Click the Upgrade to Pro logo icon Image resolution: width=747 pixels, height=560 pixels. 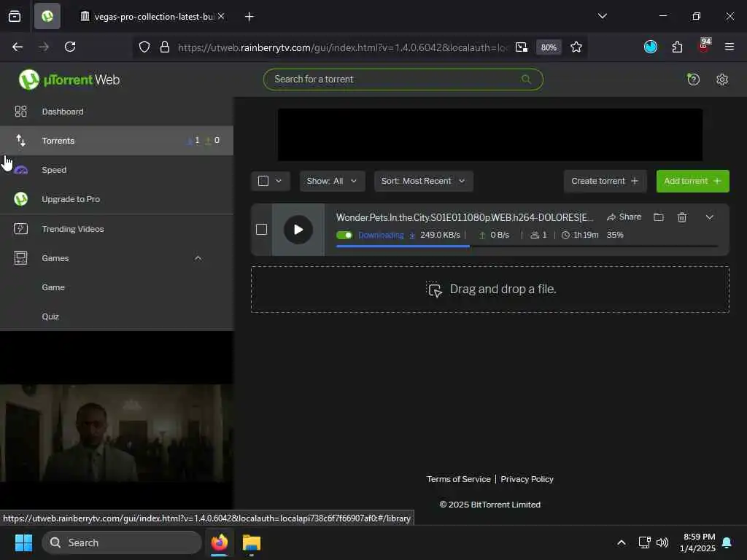point(21,199)
